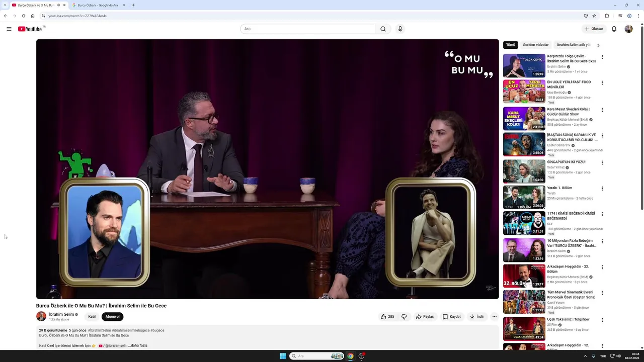Click the Windows taskbar search box

pos(317,356)
